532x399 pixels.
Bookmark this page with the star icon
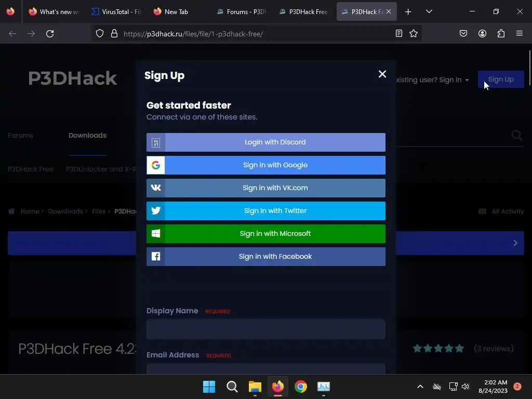(x=413, y=33)
